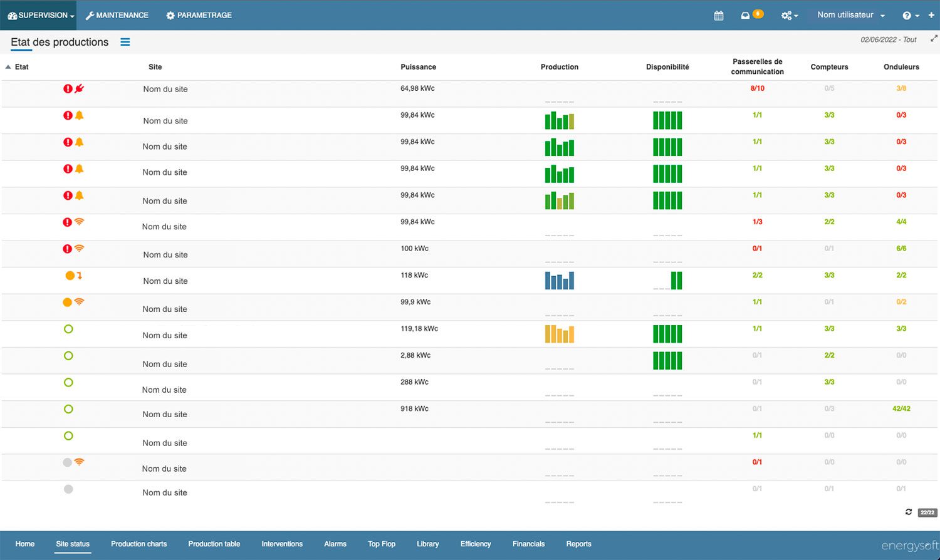The height and width of the screenshot is (560, 940).
Task: Click the 22/22 site counter badge
Action: pyautogui.click(x=927, y=512)
